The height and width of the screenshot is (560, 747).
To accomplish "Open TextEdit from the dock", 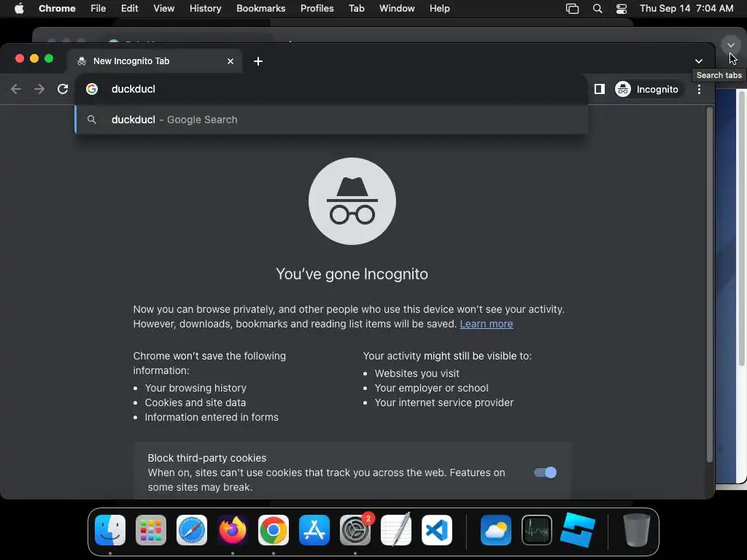I will pyautogui.click(x=396, y=530).
